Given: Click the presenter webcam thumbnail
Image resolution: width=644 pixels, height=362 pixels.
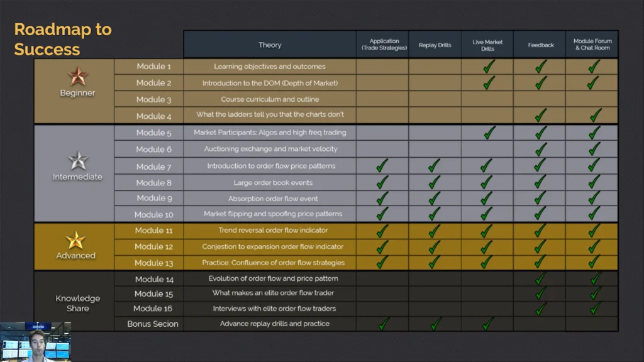Looking at the screenshot, I should (36, 342).
